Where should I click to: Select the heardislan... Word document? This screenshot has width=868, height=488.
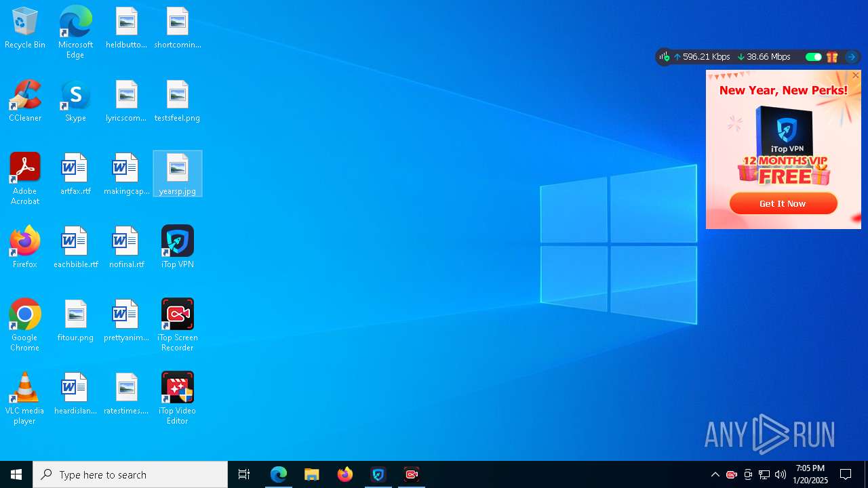(x=75, y=394)
